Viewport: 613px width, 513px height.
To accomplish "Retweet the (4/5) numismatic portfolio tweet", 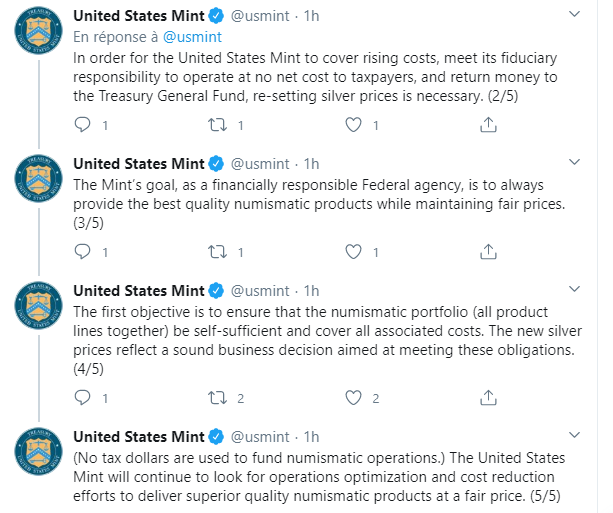I will [x=217, y=398].
